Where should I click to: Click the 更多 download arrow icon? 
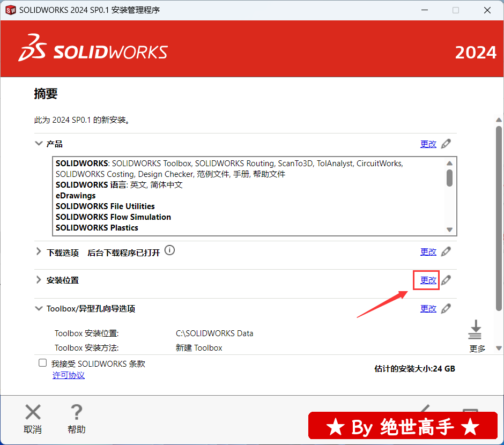(475, 330)
